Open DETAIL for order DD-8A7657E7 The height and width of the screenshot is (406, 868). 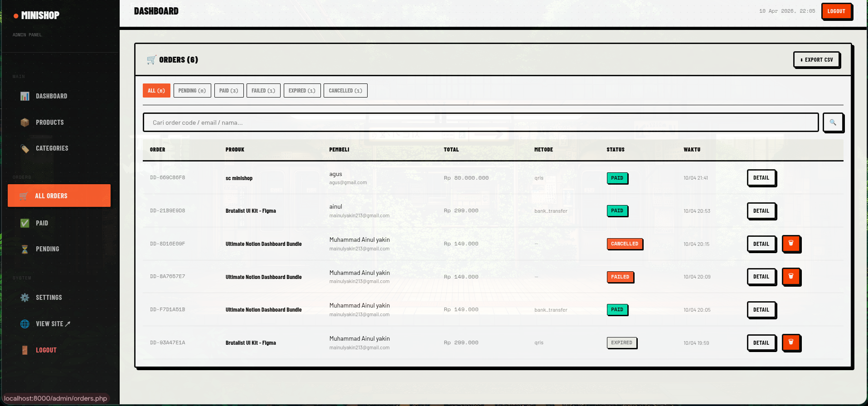(x=761, y=277)
